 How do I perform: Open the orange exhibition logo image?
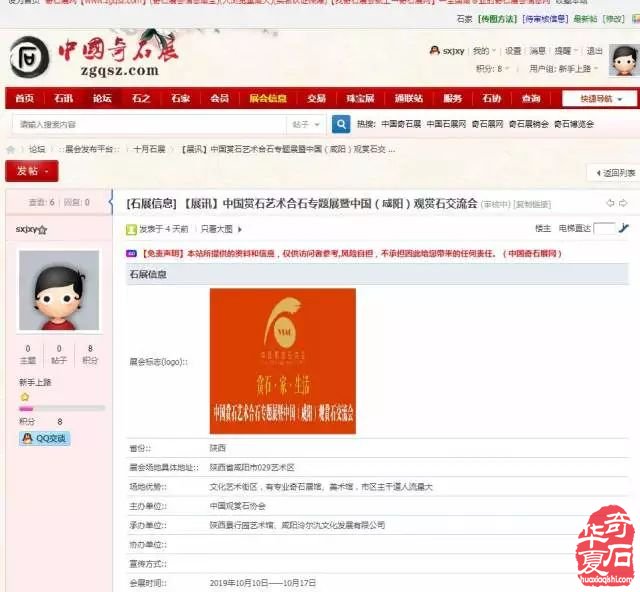click(282, 361)
